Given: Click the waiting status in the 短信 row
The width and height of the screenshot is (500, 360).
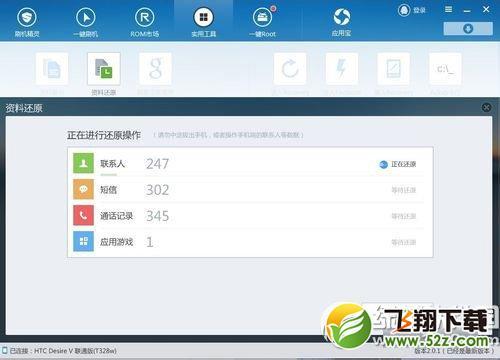Looking at the screenshot, I should [404, 190].
